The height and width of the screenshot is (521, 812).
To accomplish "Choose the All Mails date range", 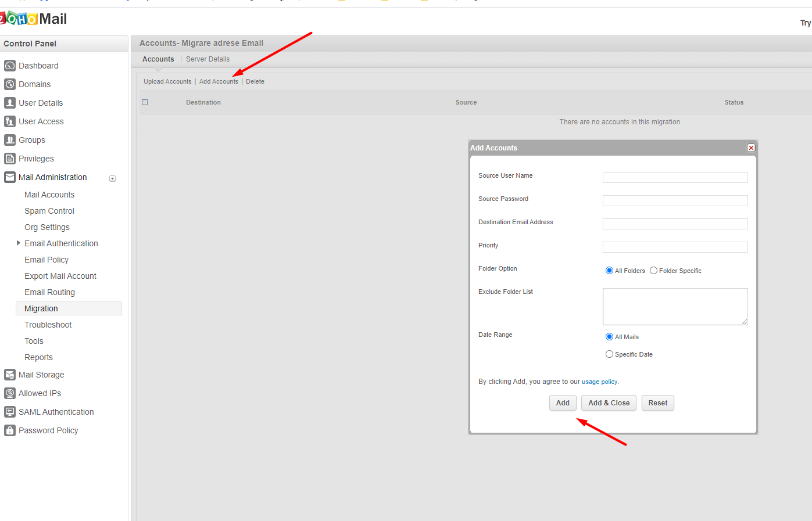I will pyautogui.click(x=609, y=337).
